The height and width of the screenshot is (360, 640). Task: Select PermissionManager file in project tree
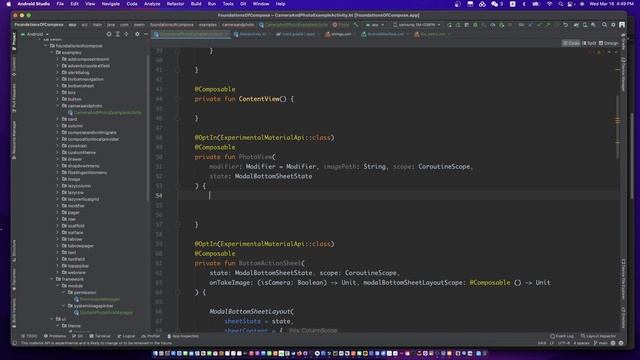[x=97, y=299]
